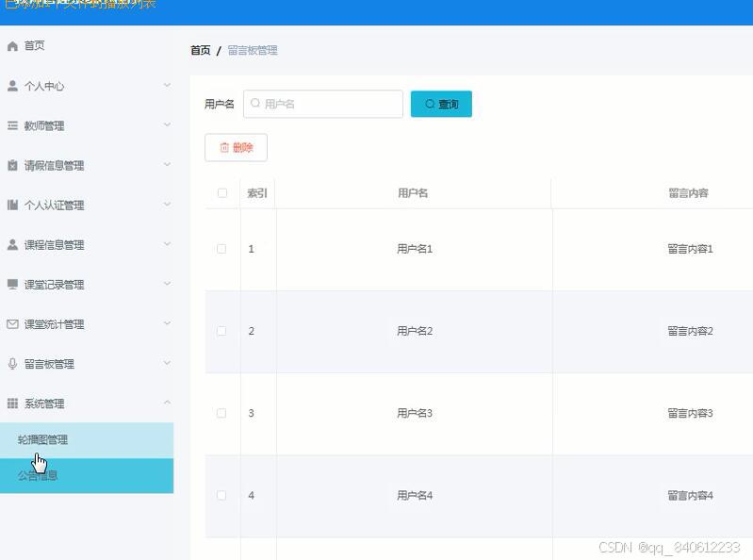753x560 pixels.
Task: Click index number 1 in the table
Action: pyautogui.click(x=252, y=249)
